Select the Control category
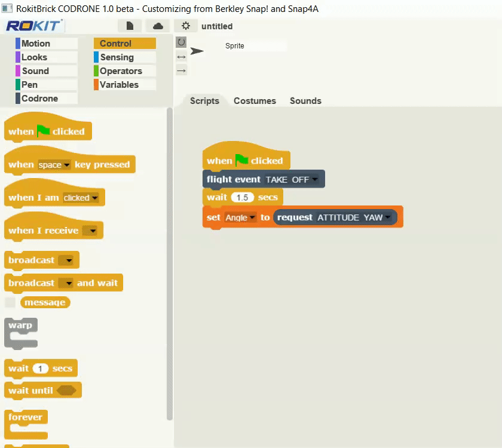Screen dimensions: 502x448 point(125,43)
